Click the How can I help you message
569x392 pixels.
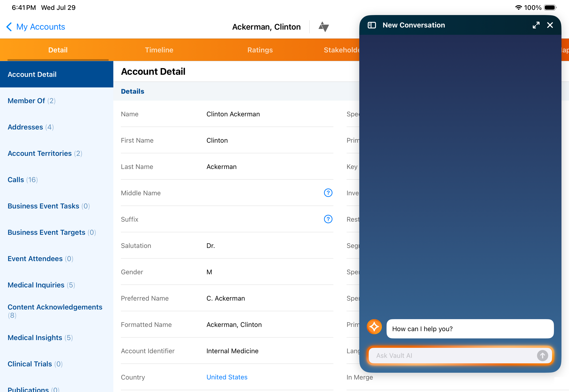click(470, 329)
